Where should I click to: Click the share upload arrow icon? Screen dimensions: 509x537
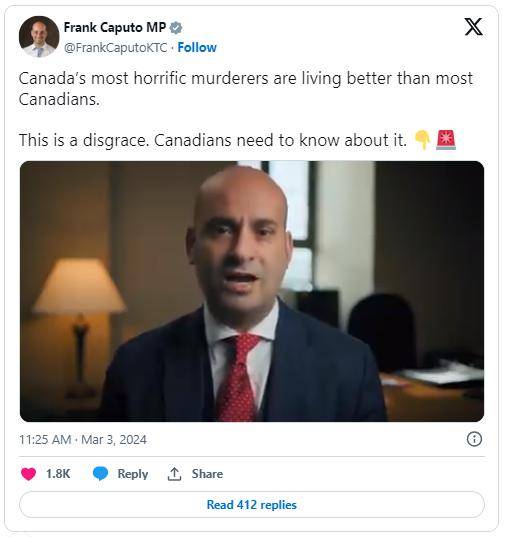[x=174, y=474]
